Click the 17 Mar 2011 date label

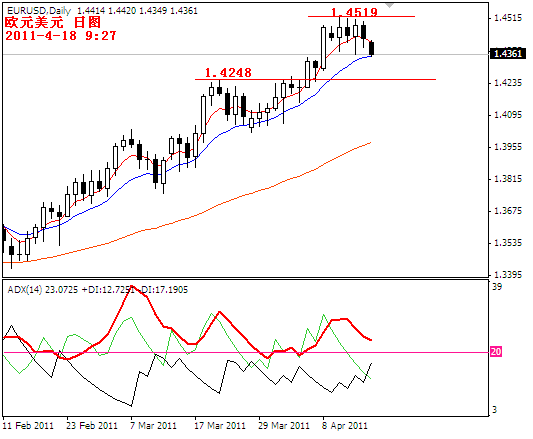(x=220, y=426)
